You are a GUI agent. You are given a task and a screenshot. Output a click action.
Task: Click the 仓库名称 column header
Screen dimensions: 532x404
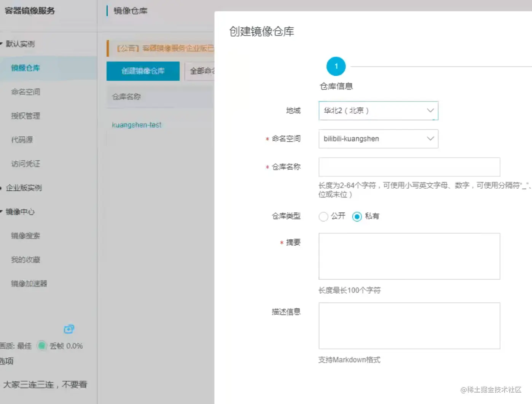(x=126, y=97)
